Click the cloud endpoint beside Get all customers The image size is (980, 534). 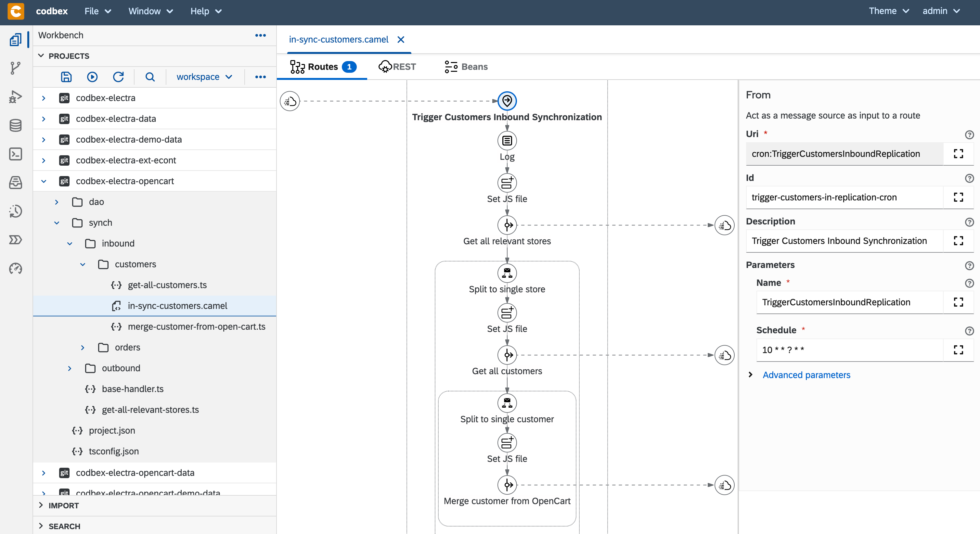724,355
